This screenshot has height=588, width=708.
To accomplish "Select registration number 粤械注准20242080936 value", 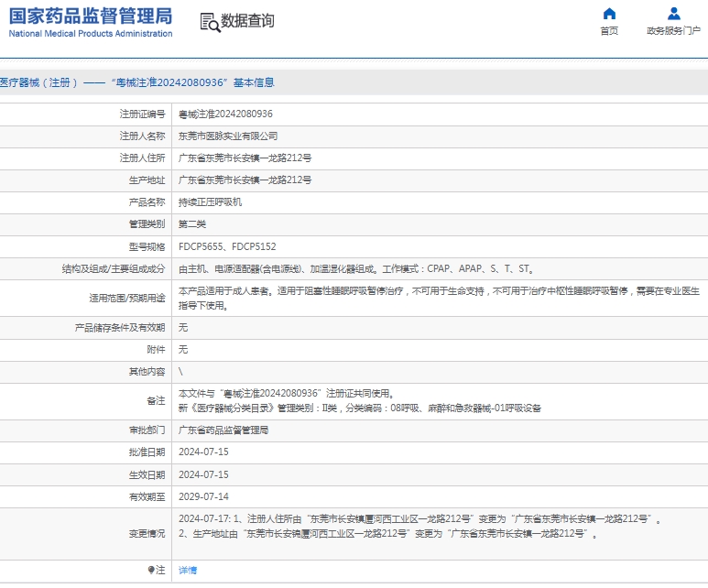I will [x=225, y=114].
